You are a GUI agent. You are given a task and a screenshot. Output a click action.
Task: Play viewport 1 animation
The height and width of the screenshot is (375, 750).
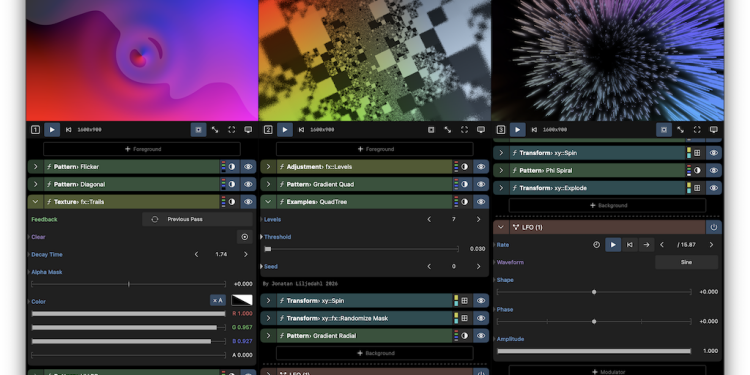pyautogui.click(x=52, y=130)
